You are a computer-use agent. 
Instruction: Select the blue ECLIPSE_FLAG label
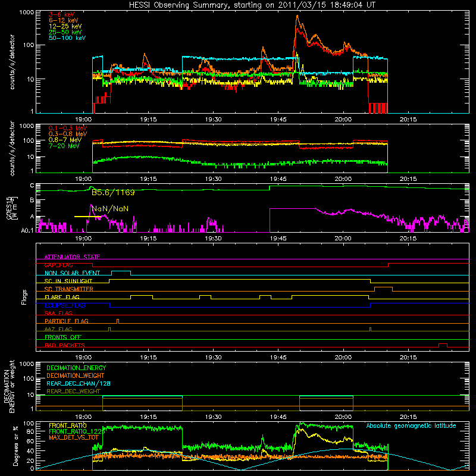(x=65, y=305)
